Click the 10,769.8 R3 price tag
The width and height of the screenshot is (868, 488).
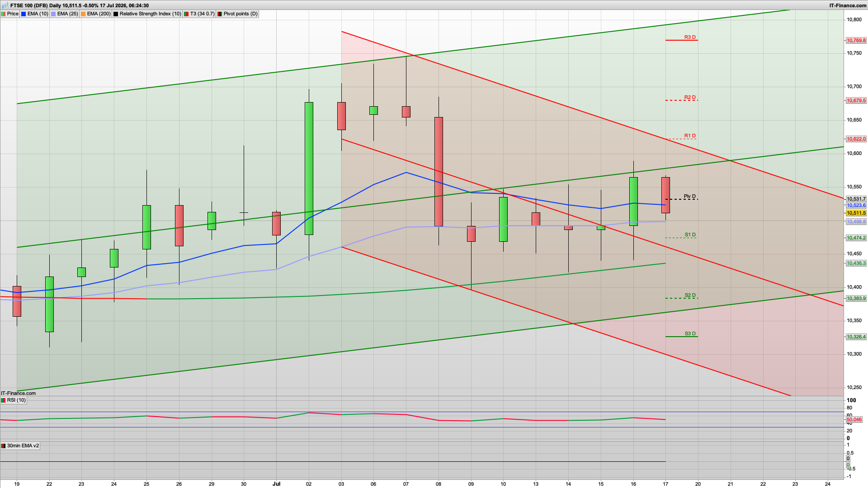(x=856, y=41)
